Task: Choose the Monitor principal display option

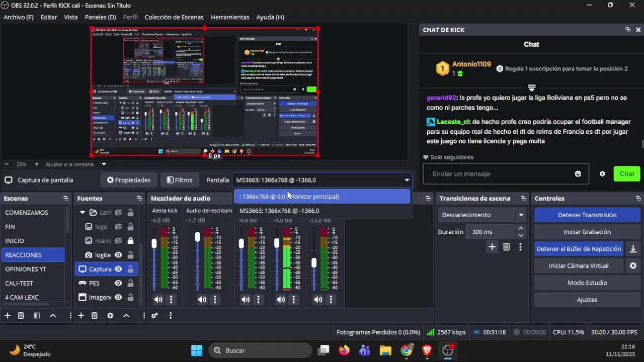Action: coord(322,197)
